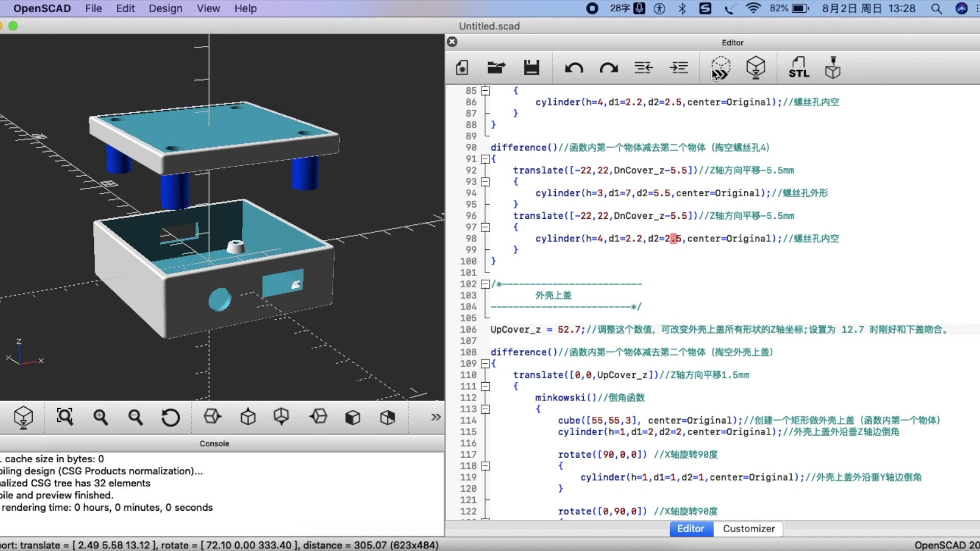Open the Design menu
This screenshot has height=551, width=980.
(x=165, y=8)
